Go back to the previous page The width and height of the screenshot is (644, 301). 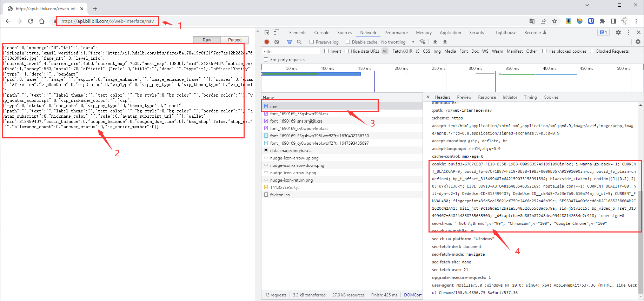(x=8, y=21)
